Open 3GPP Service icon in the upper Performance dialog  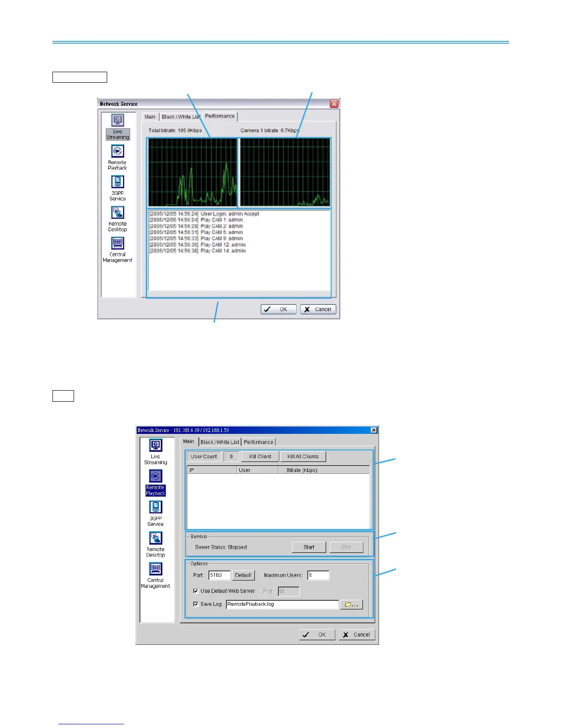click(x=117, y=188)
